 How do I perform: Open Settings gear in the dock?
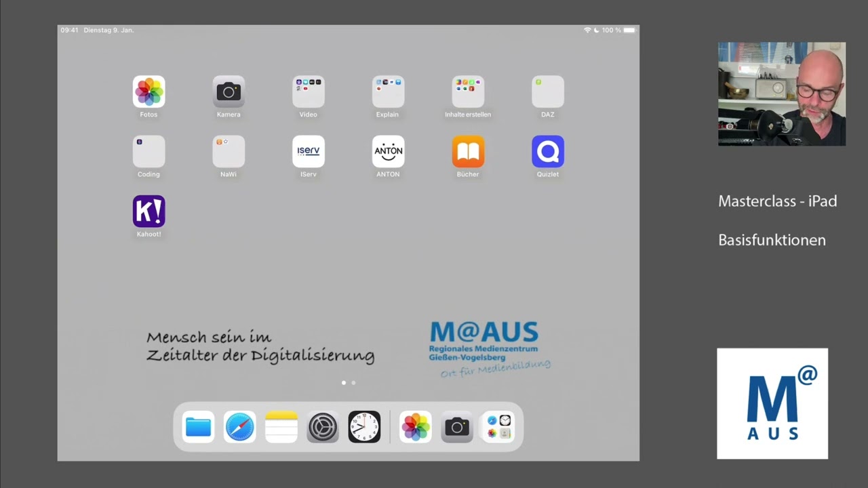tap(323, 427)
